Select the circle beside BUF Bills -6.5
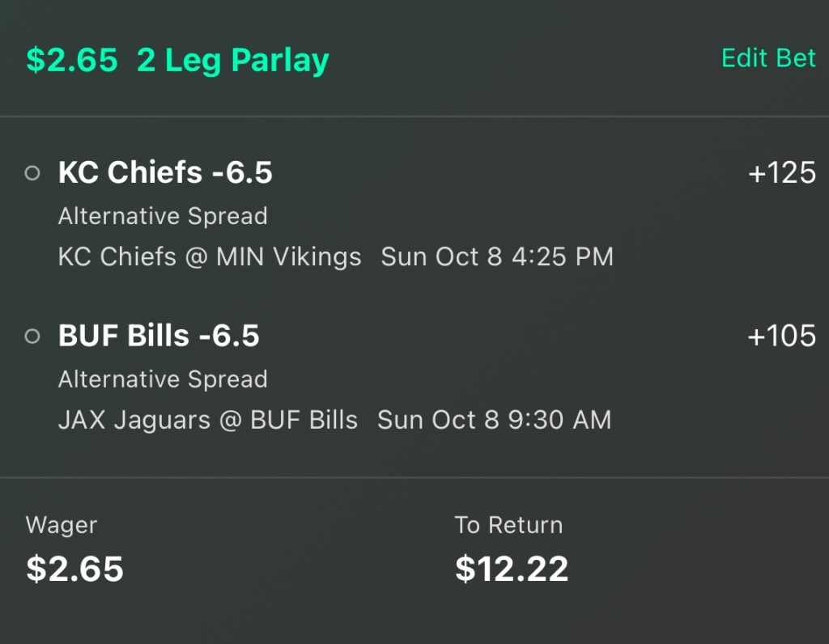 (x=32, y=336)
